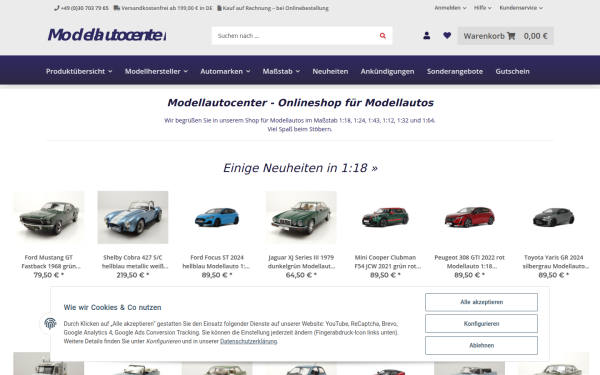
Task: Click the phone number +49 (0)30 703 79 65
Action: [x=85, y=8]
